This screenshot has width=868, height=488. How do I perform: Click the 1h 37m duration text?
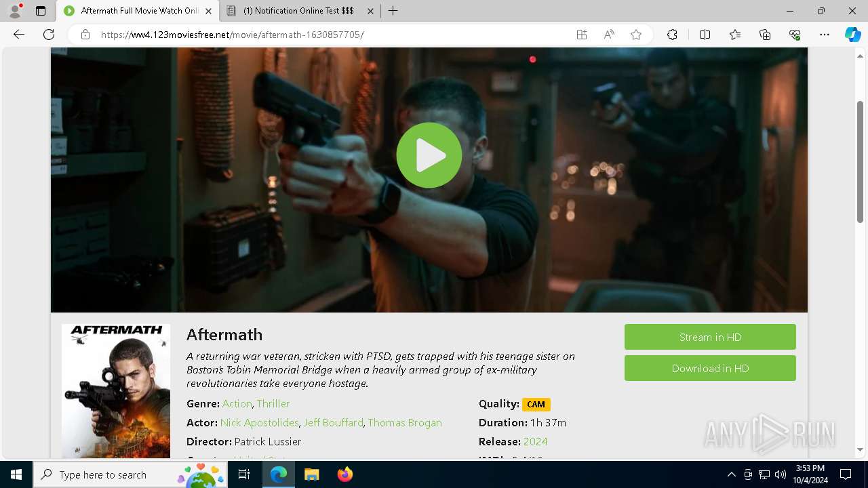(548, 422)
